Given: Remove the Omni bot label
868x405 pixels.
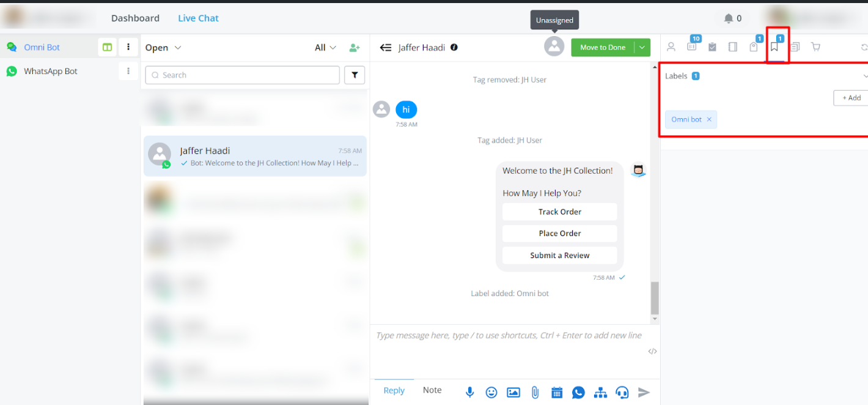Looking at the screenshot, I should click(x=709, y=119).
